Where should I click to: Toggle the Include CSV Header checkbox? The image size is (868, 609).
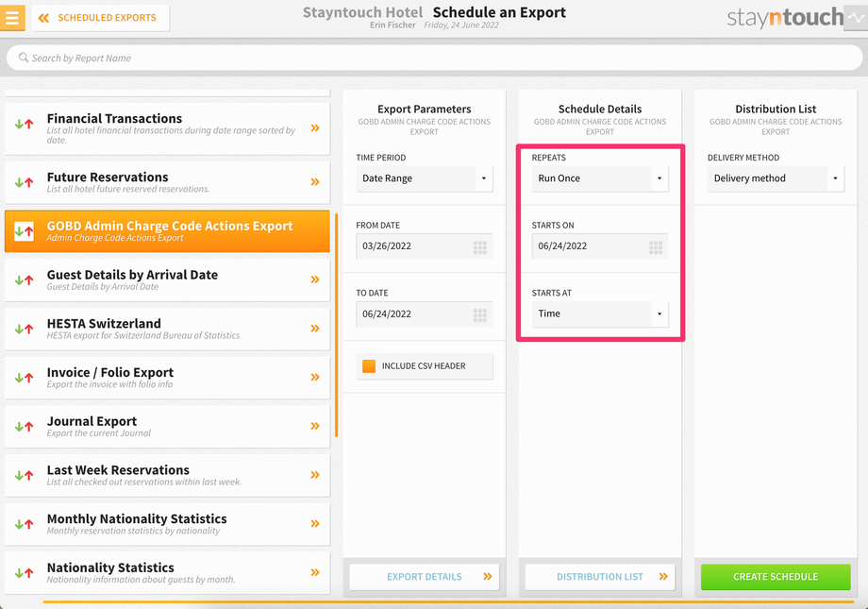[x=369, y=365]
